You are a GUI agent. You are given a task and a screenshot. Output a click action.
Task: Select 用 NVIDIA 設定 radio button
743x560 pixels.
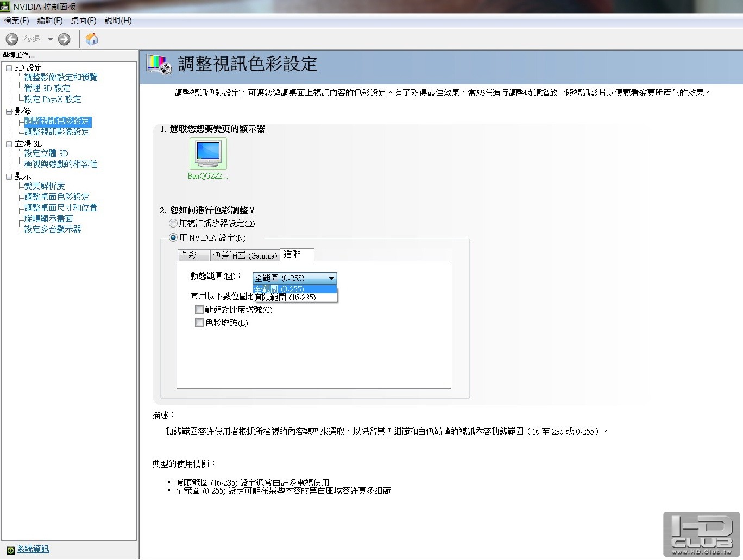coord(173,237)
